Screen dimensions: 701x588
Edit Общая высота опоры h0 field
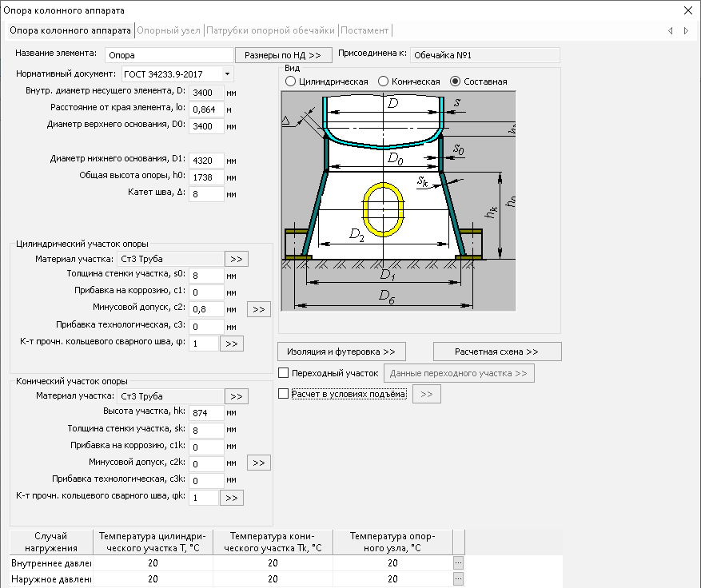coord(206,177)
